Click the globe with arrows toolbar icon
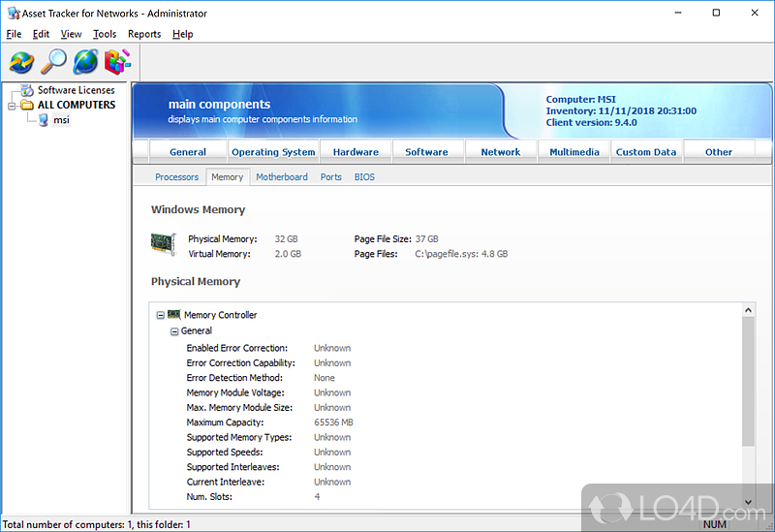The width and height of the screenshot is (775, 532). [21, 63]
